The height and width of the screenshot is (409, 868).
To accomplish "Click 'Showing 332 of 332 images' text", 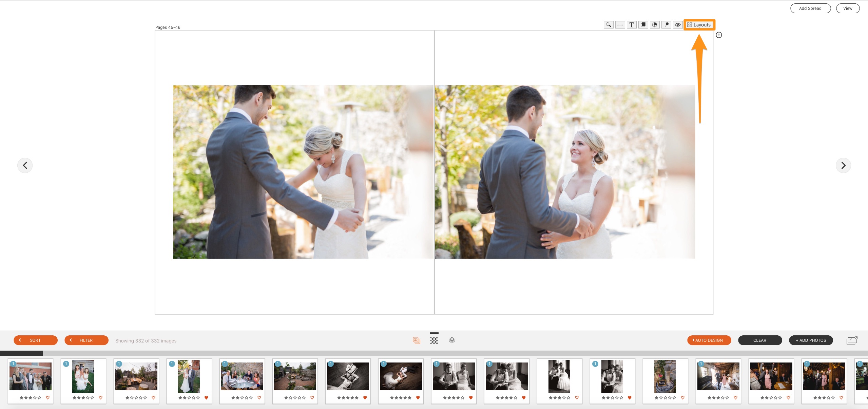I will 146,341.
